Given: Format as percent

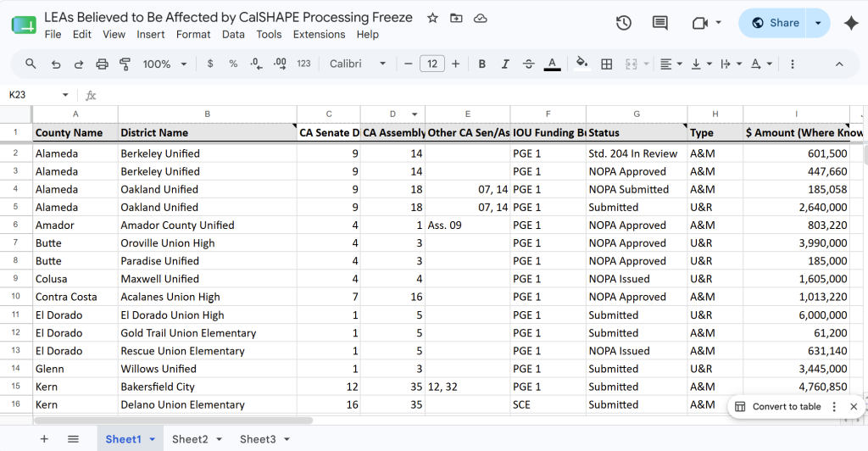Looking at the screenshot, I should click(x=233, y=64).
